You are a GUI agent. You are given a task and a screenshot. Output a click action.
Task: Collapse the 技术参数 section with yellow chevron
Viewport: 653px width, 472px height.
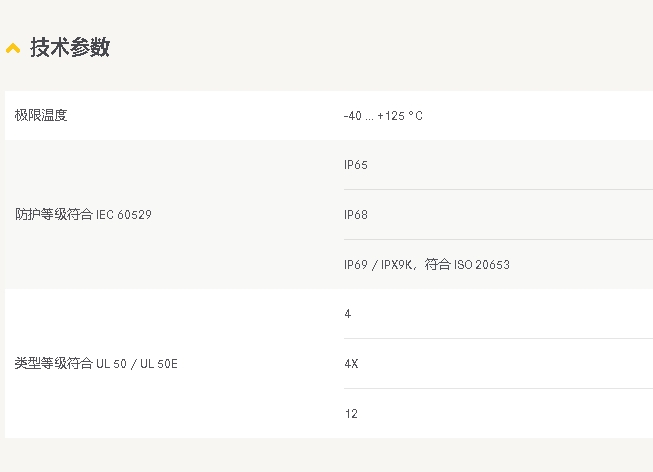pyautogui.click(x=13, y=48)
